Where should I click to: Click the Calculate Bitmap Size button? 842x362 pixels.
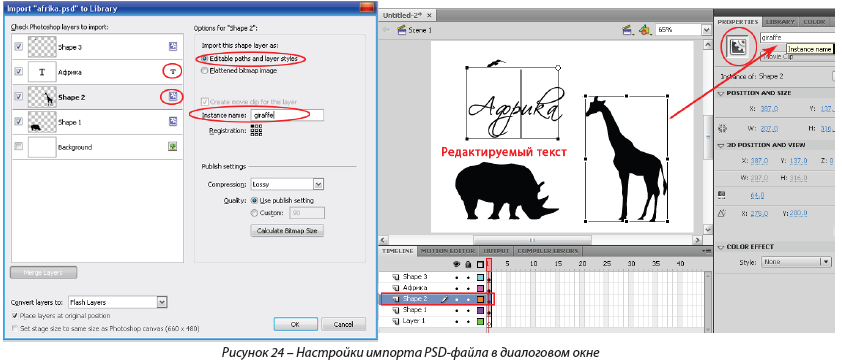(287, 231)
